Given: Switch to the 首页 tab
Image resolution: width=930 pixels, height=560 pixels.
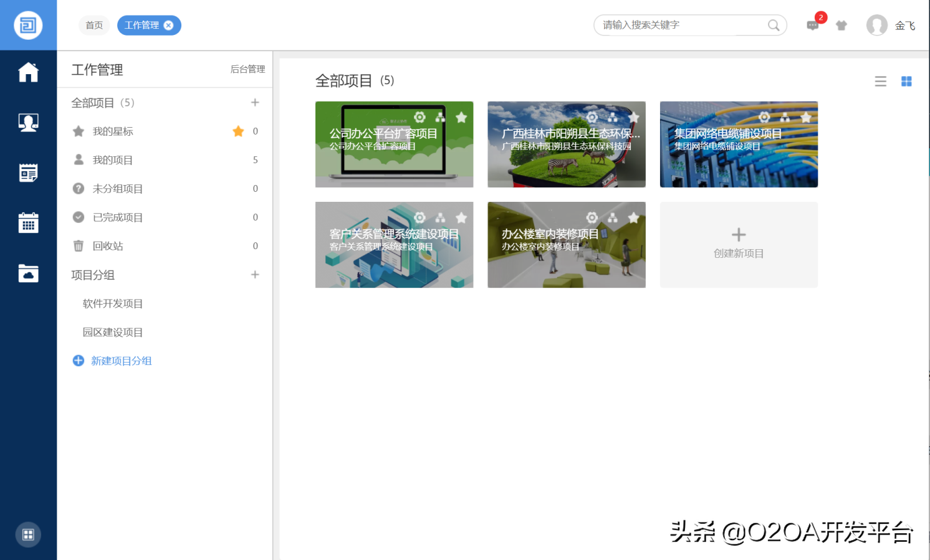Looking at the screenshot, I should click(x=94, y=25).
